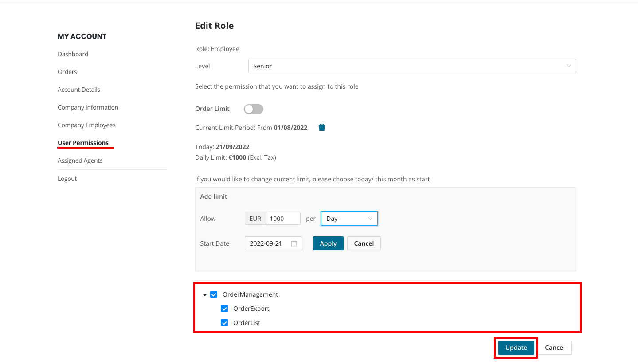Open Company Employees section

pos(86,125)
